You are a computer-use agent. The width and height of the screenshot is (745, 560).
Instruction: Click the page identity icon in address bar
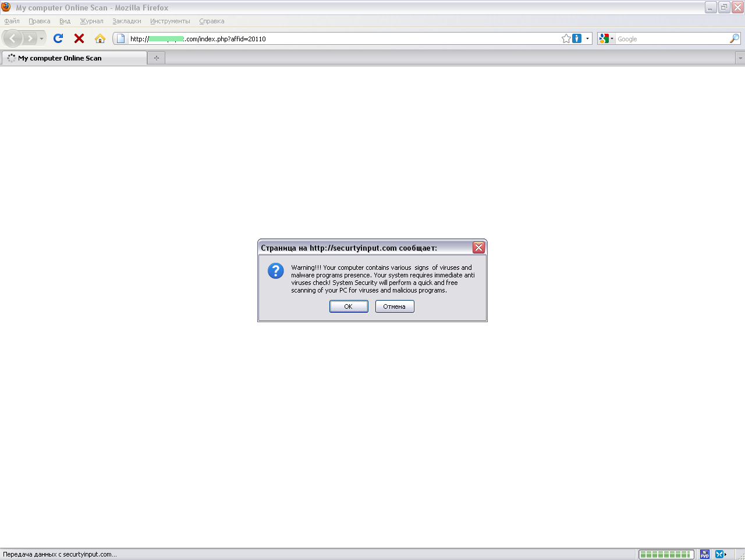pos(120,38)
